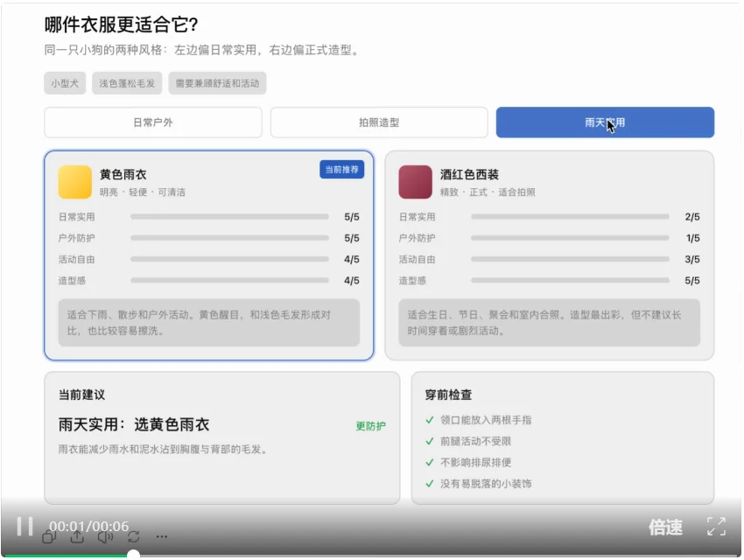744x560 pixels.
Task: Click 精致 · 正式 · 适合拍照 subtitle
Action: (488, 192)
